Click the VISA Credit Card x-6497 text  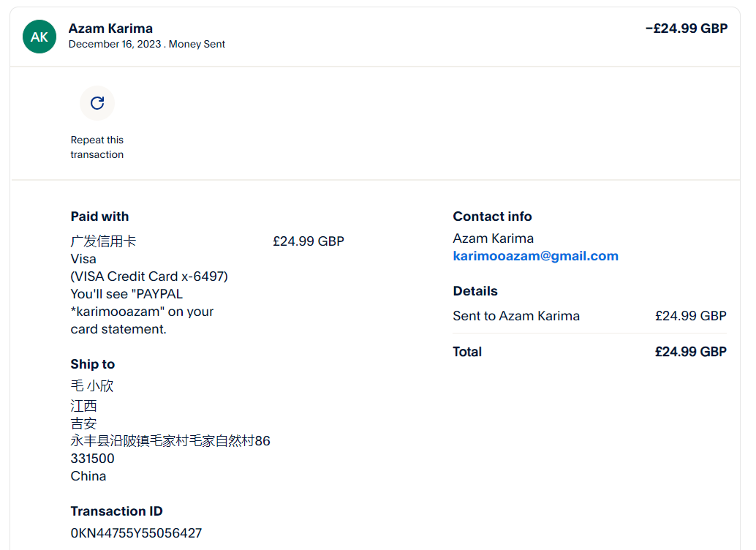(149, 276)
